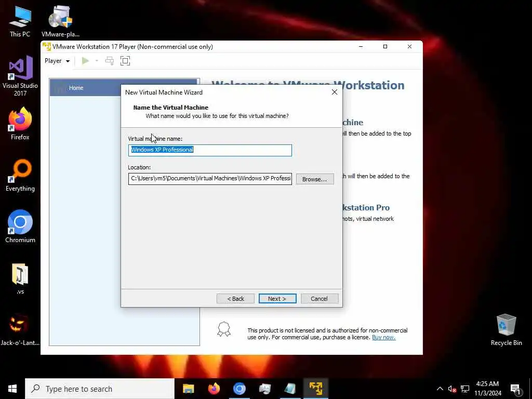Minimize the VMware Player window

361,46
